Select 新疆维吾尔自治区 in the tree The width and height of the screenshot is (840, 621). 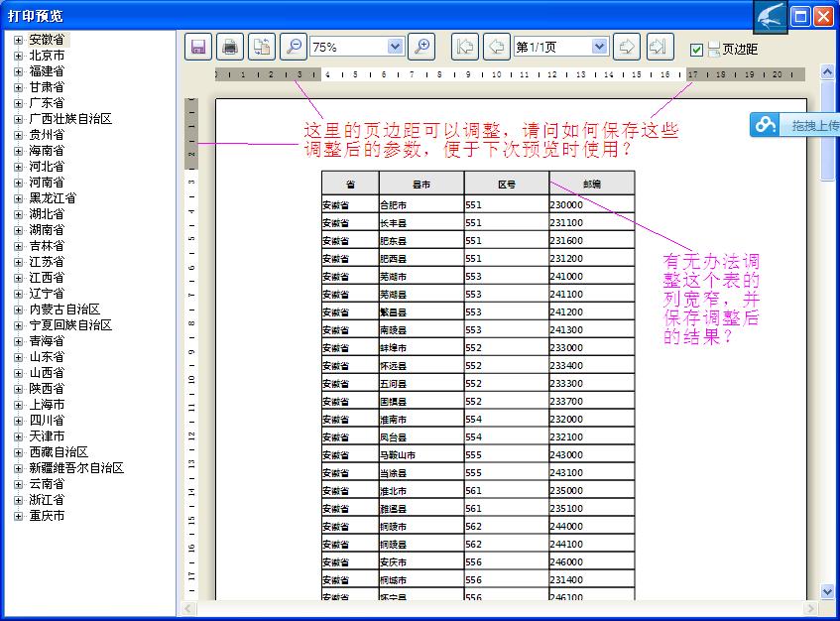(76, 468)
